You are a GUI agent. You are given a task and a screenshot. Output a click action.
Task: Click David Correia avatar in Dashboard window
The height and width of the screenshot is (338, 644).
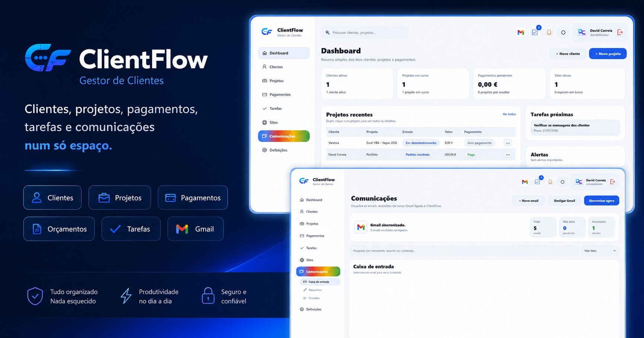click(581, 32)
